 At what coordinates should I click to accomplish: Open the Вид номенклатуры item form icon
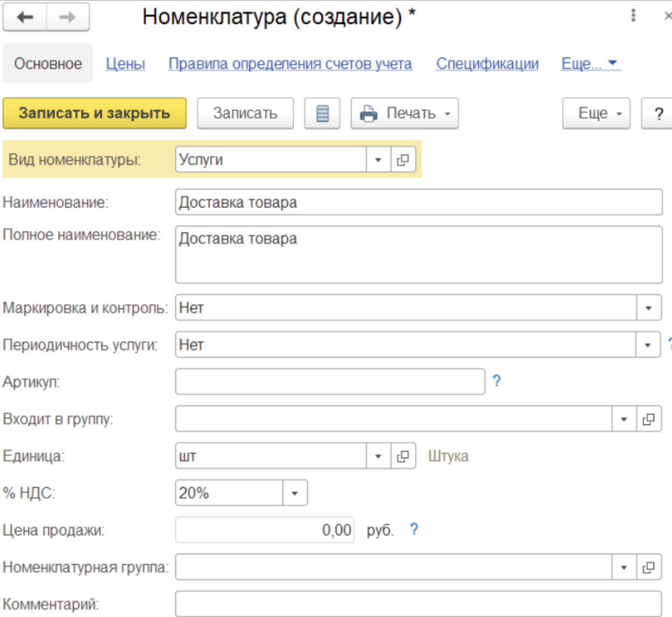click(x=403, y=160)
